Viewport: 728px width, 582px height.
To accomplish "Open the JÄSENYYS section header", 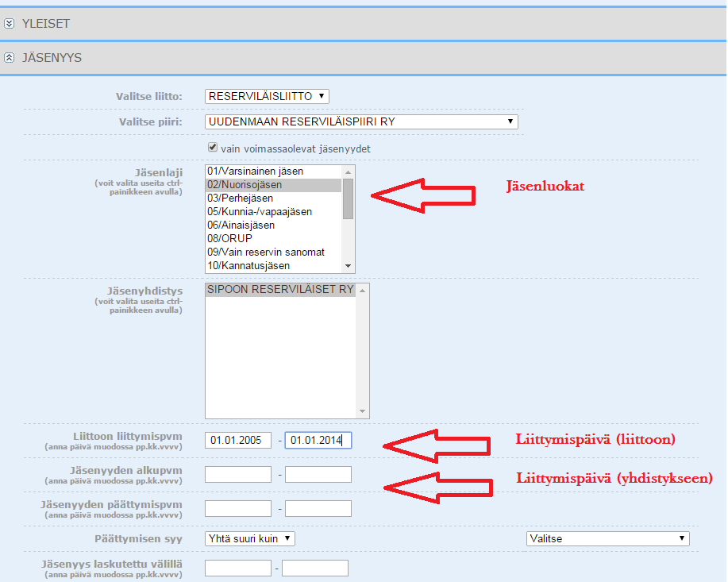I will pyautogui.click(x=364, y=58).
